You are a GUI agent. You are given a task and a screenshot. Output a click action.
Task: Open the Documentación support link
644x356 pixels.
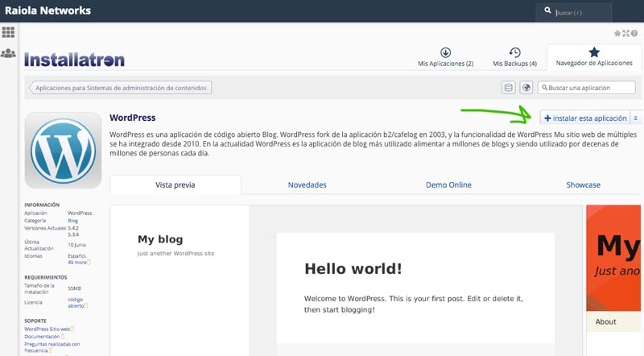coord(43,337)
